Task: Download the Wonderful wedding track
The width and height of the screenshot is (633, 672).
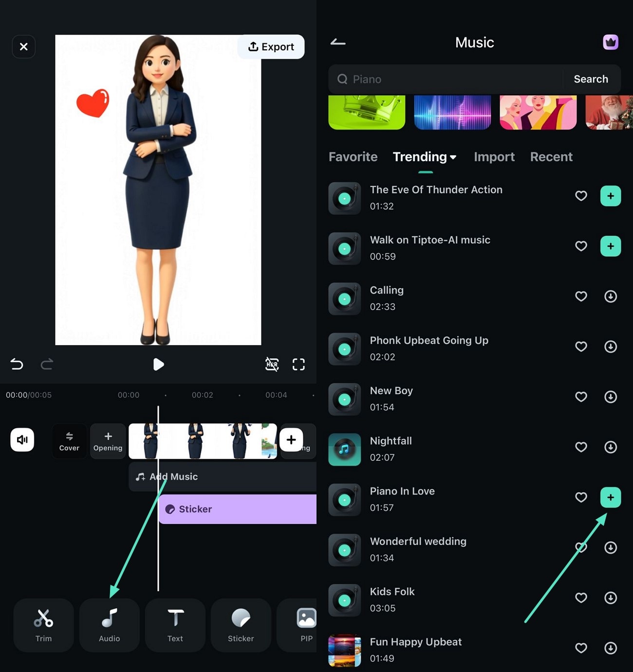Action: [x=611, y=547]
